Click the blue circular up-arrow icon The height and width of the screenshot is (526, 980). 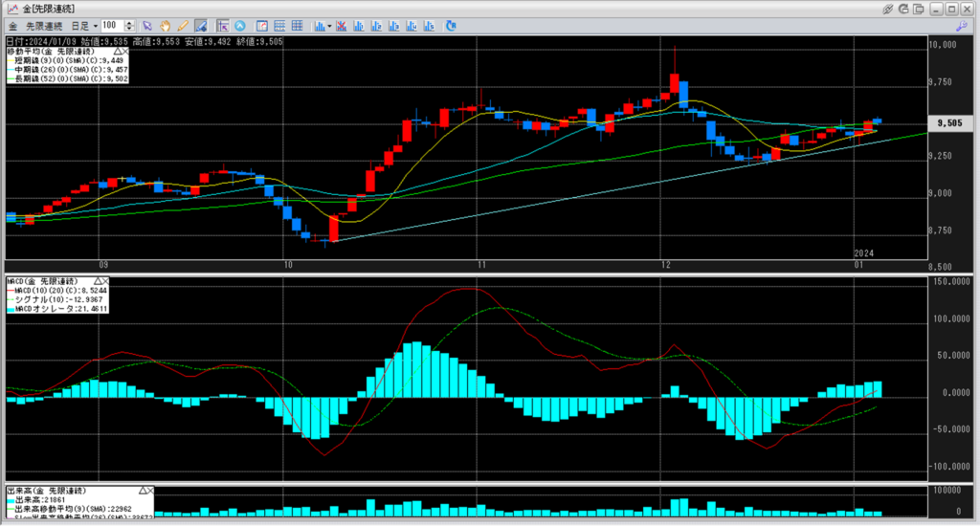click(239, 24)
